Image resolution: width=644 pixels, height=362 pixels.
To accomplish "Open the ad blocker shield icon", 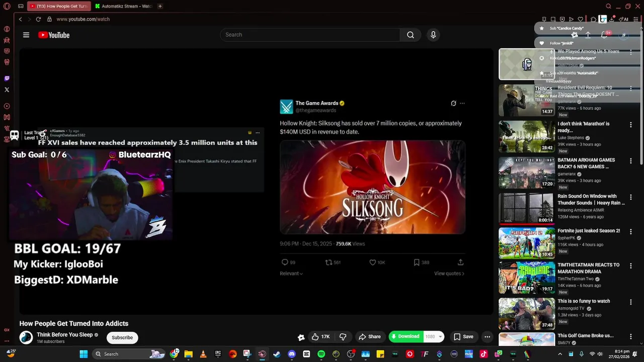I will point(562,19).
